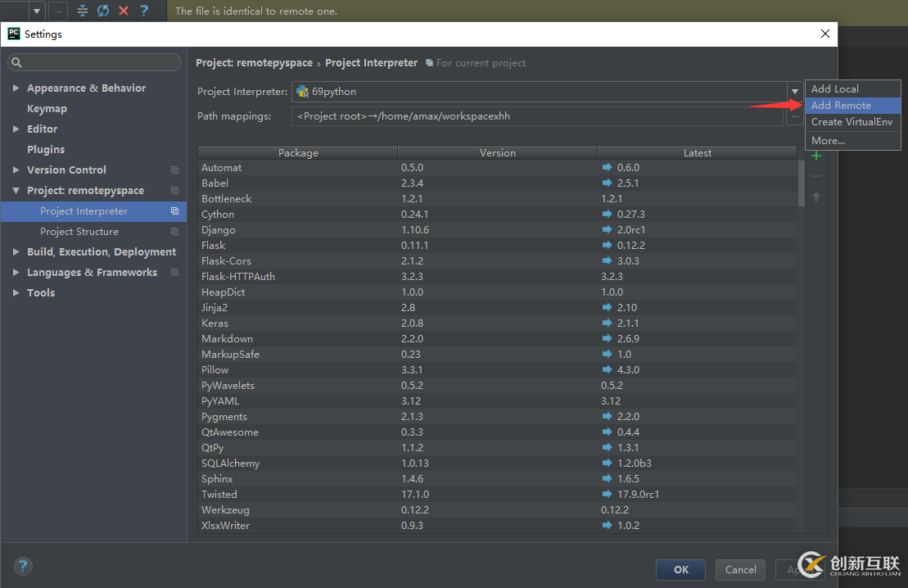Image resolution: width=908 pixels, height=588 pixels.
Task: Click the compare/collapse lines toolbar icon
Action: (x=82, y=11)
